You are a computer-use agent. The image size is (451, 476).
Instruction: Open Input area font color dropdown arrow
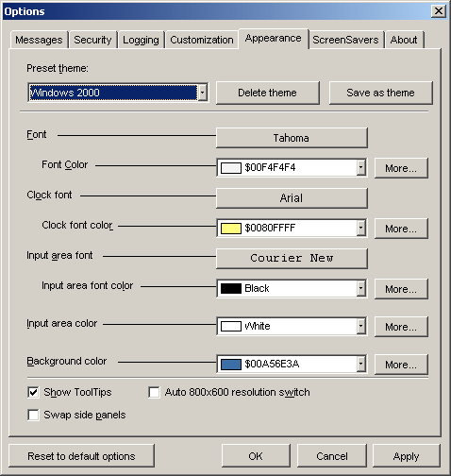(361, 288)
